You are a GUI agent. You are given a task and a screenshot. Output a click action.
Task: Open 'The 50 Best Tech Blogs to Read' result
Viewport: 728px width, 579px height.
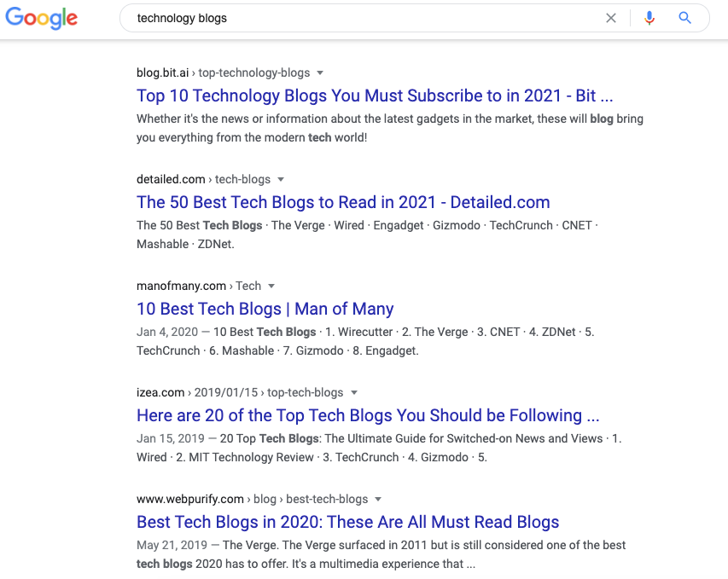point(343,202)
